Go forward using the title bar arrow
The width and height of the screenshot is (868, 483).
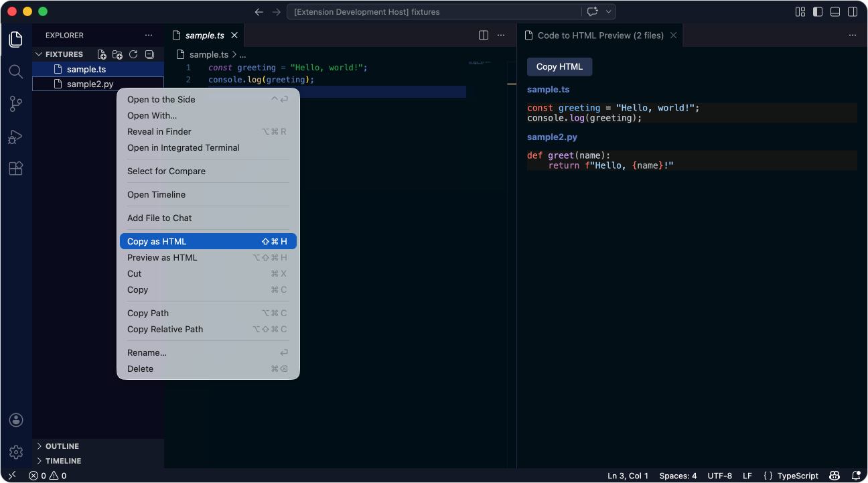(x=277, y=12)
